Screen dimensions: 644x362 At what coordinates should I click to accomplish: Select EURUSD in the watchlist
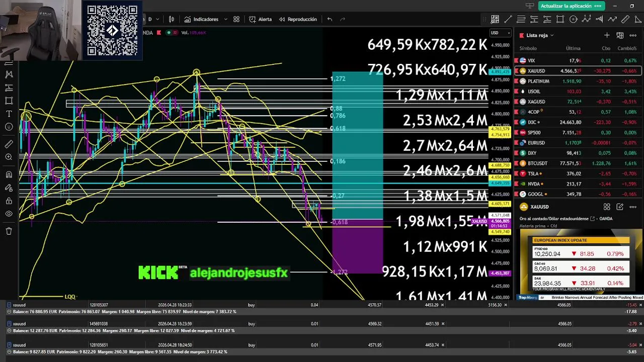pos(578,143)
